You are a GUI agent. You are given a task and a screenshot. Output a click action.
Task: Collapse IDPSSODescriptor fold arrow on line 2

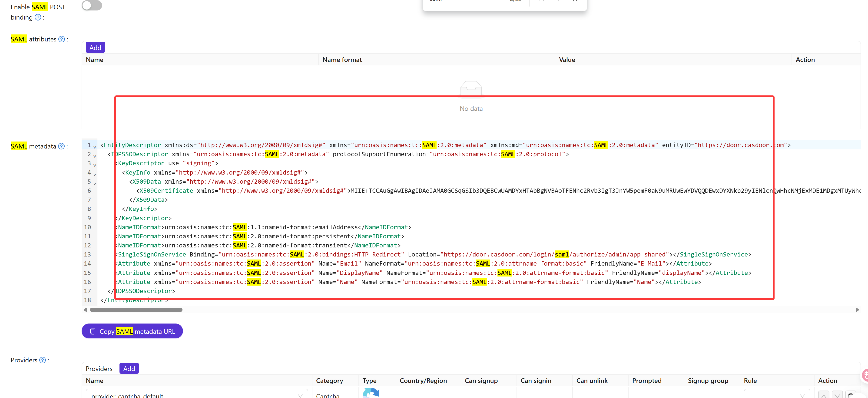95,156
